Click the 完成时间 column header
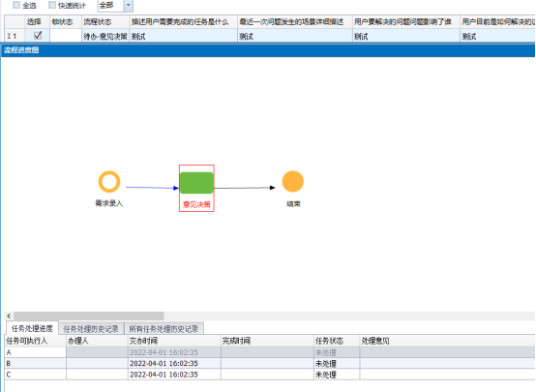 [x=267, y=341]
